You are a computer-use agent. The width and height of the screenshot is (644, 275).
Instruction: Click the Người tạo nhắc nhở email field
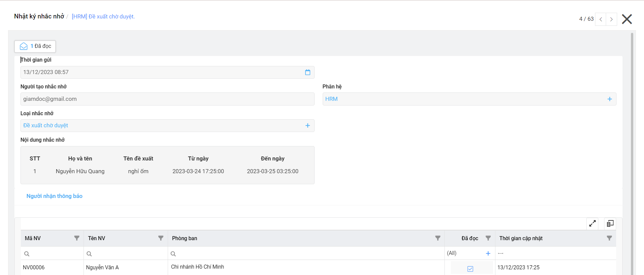tap(167, 99)
